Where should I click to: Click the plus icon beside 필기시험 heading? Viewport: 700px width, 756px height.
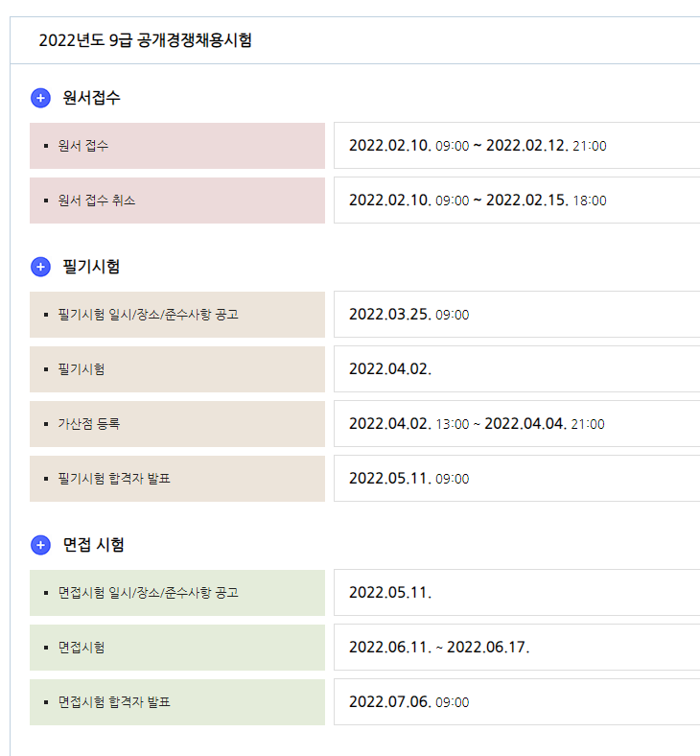click(40, 267)
